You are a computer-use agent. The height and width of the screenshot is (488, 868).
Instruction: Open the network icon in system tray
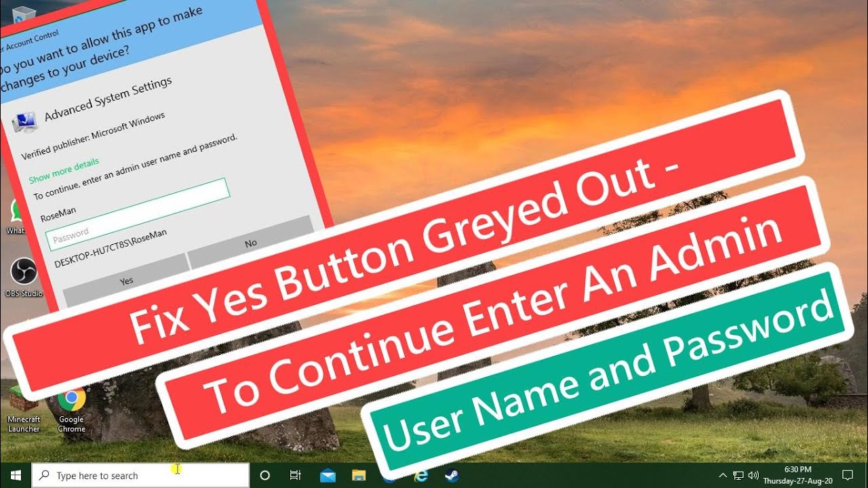[x=738, y=475]
